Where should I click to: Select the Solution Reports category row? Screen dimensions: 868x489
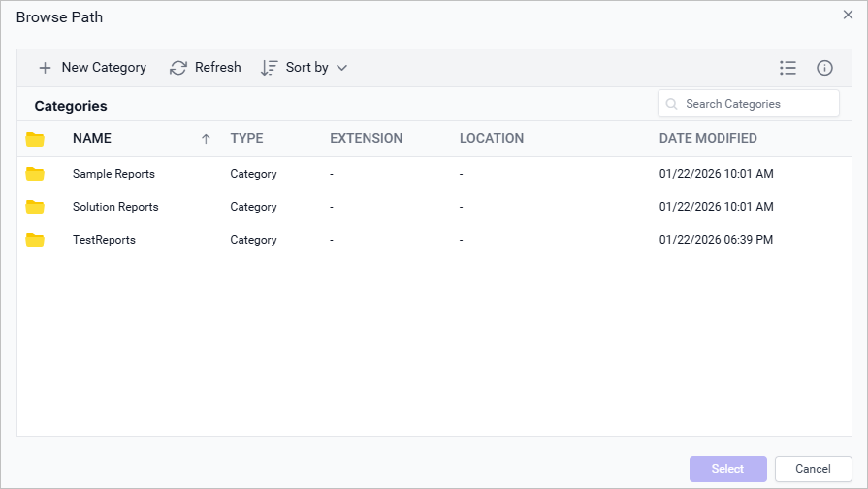tap(115, 207)
